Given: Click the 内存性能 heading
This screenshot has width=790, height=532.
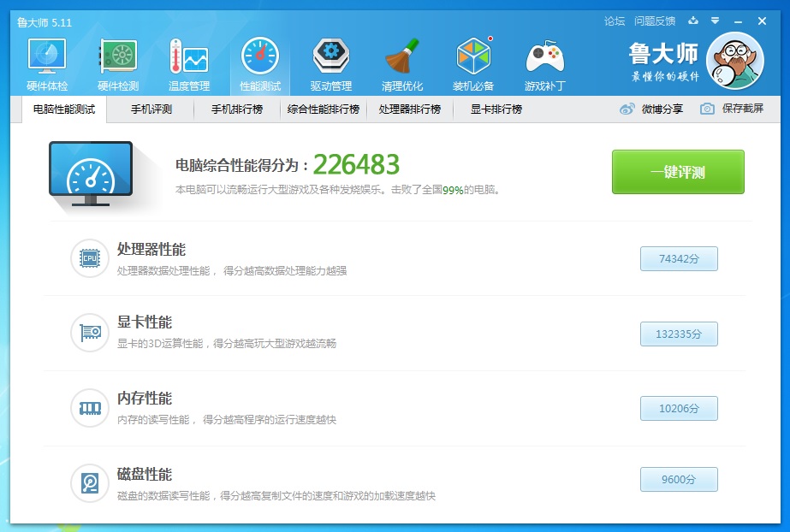Looking at the screenshot, I should click(x=145, y=398).
